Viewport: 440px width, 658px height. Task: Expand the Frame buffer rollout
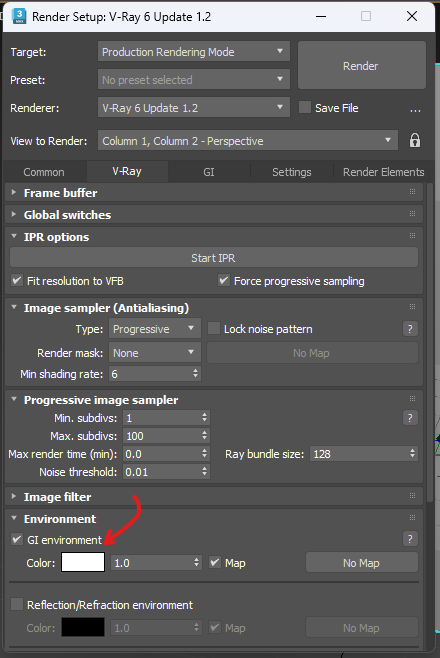[14, 193]
